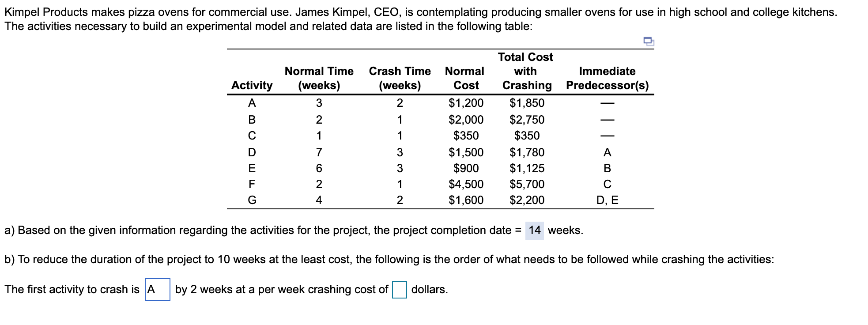Click the pop-out table icon above the table
This screenshot has height=325, width=868.
(x=649, y=41)
